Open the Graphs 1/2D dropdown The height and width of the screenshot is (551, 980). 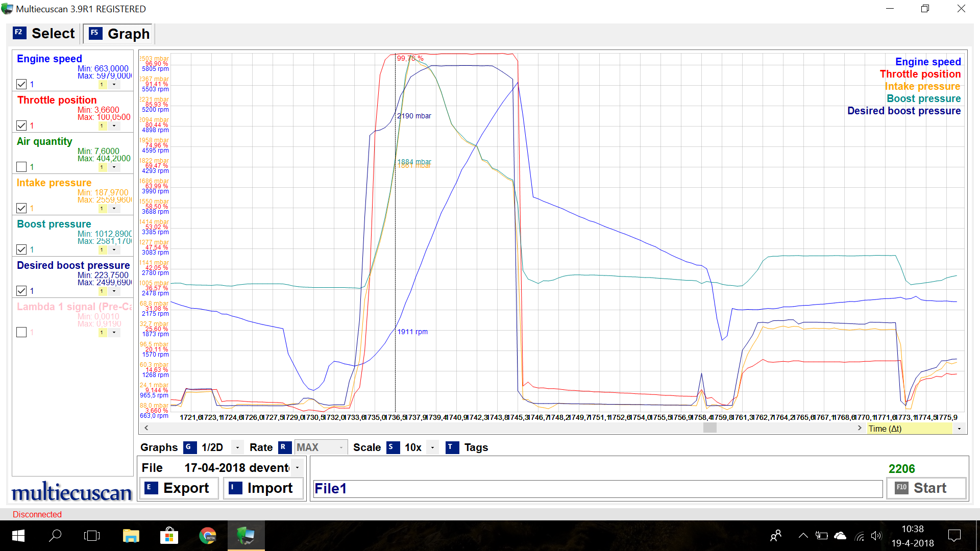click(237, 447)
